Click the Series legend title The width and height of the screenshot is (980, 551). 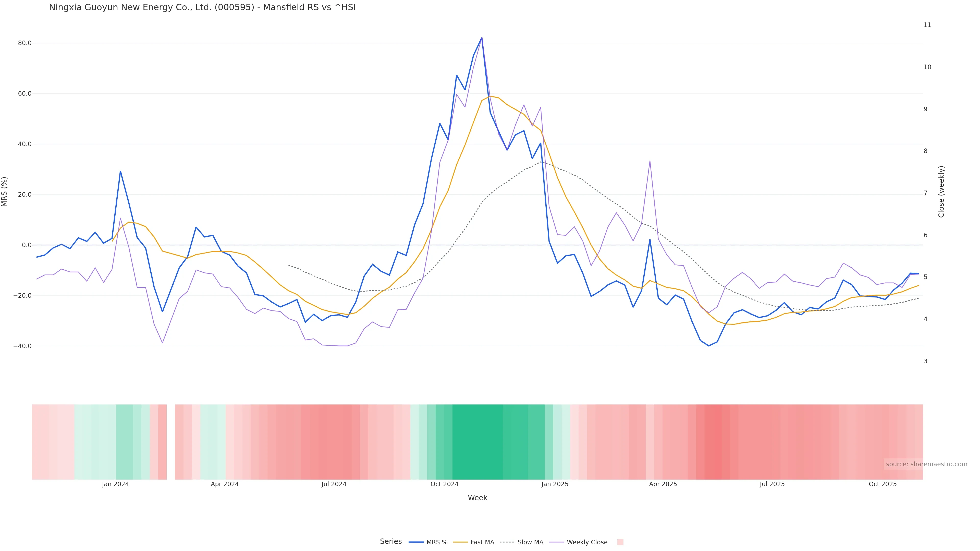pos(391,542)
